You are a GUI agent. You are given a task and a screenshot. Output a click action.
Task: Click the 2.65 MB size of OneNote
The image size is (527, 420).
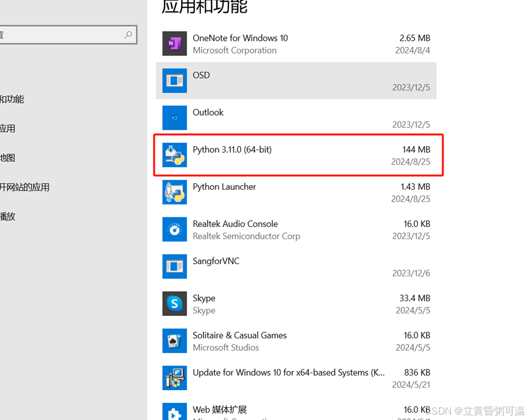coord(415,38)
